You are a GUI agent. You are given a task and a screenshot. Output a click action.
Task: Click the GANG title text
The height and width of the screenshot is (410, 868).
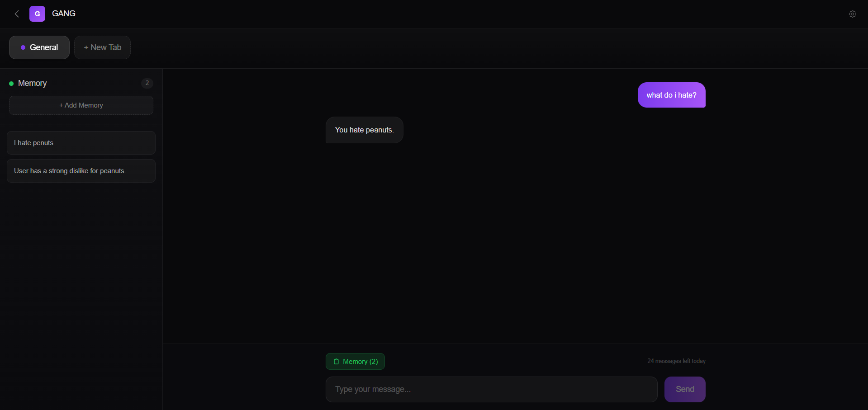pyautogui.click(x=64, y=14)
